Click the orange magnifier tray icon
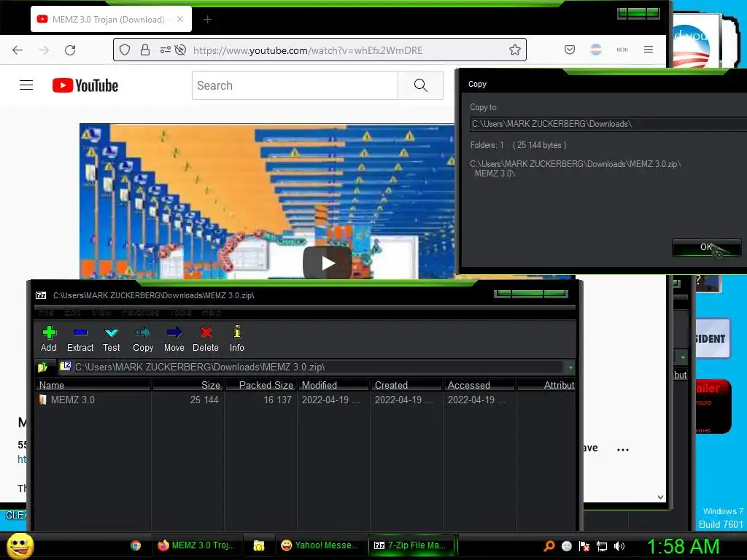 tap(549, 546)
